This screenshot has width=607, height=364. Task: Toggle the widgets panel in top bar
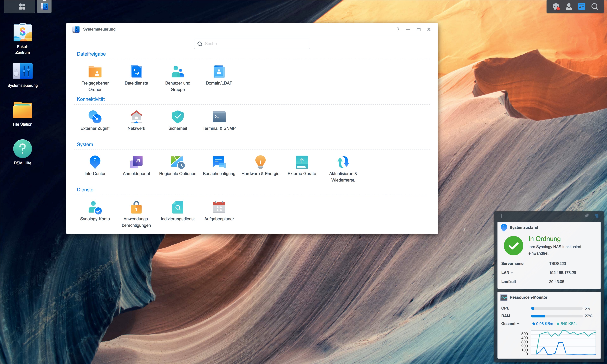581,7
